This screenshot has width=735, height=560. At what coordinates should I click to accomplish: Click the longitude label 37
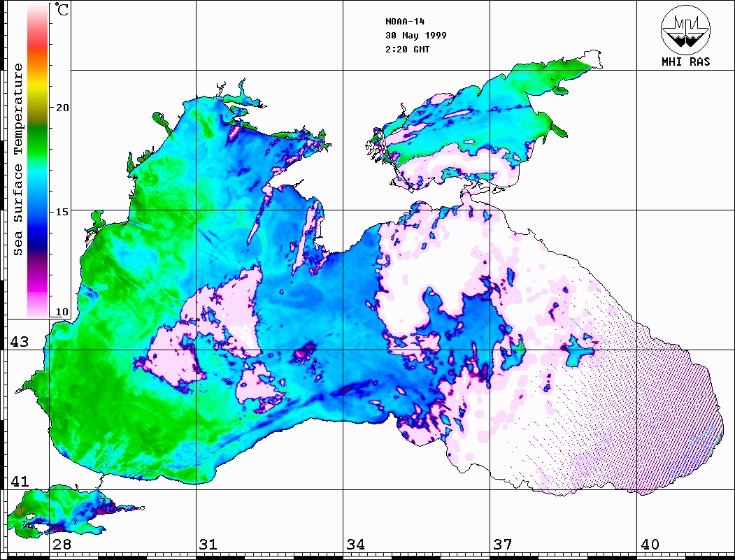point(502,545)
